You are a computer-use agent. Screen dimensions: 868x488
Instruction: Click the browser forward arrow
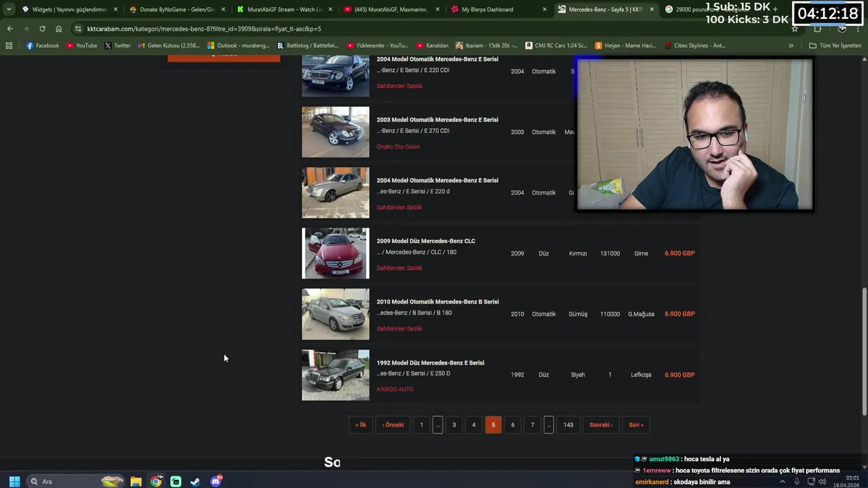(x=26, y=28)
